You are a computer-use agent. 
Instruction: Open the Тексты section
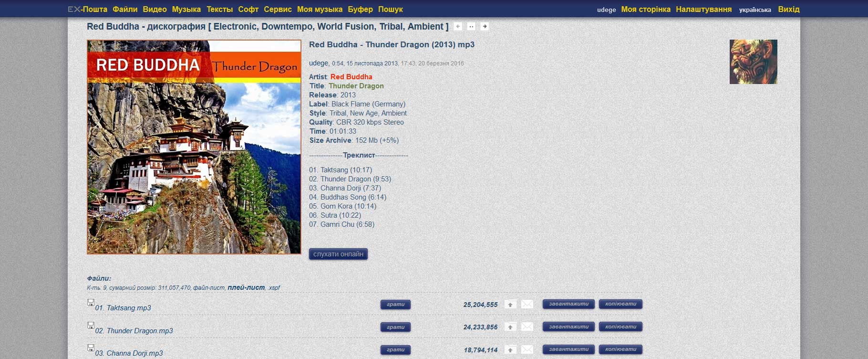[x=220, y=9]
